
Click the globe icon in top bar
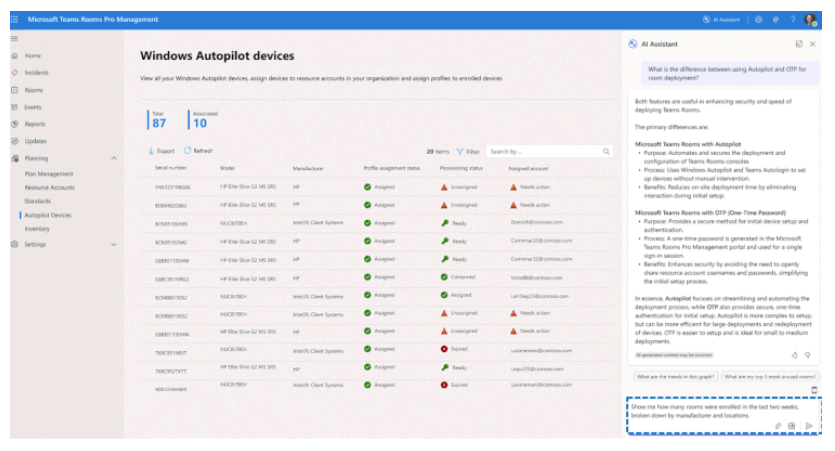[759, 20]
